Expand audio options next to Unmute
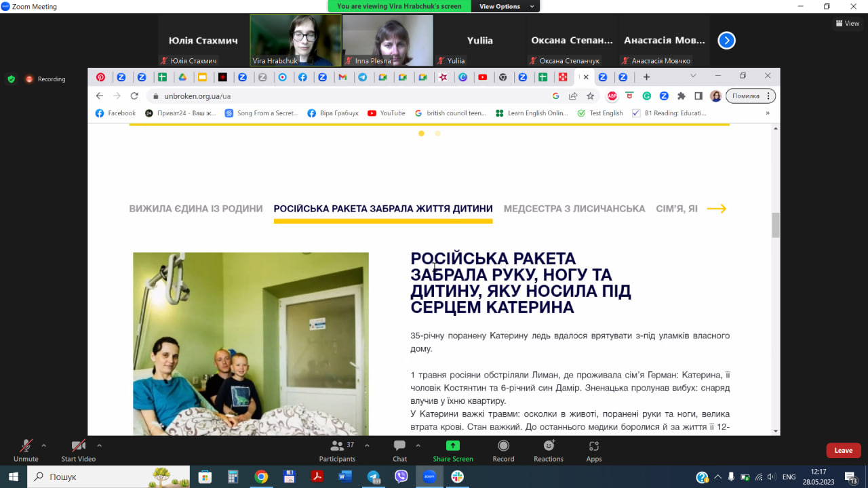This screenshot has width=868, height=488. coord(43,445)
